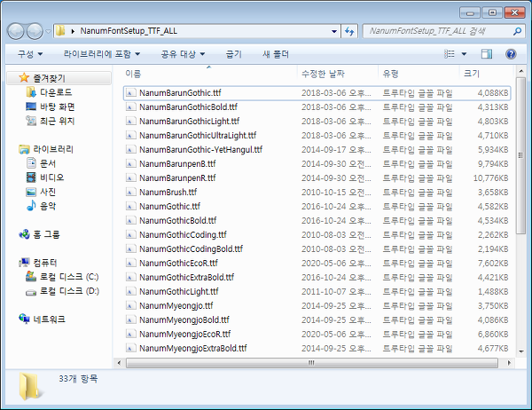Open 바탕 화면 in the navigation pane
The height and width of the screenshot is (410, 532).
[x=51, y=106]
